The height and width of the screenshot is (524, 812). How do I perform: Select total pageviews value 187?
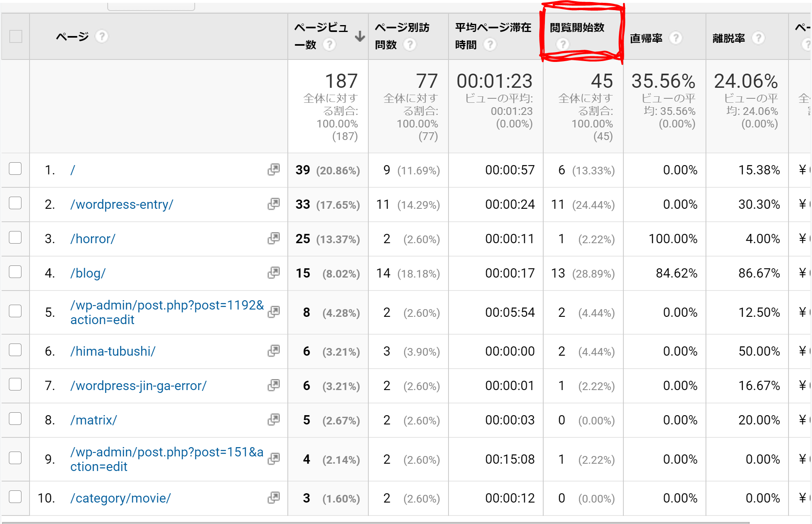pyautogui.click(x=341, y=81)
